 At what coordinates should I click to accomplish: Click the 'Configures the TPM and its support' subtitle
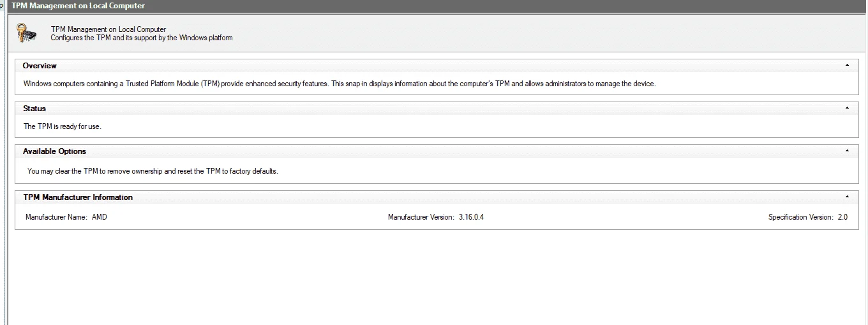coord(142,38)
